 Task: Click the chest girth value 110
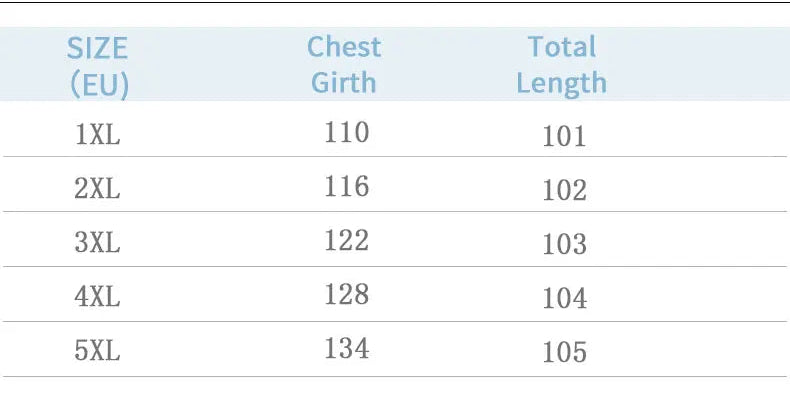pos(347,132)
